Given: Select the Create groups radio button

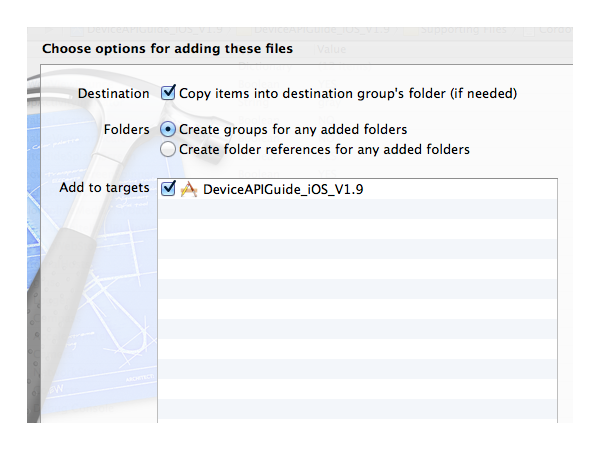Looking at the screenshot, I should pyautogui.click(x=168, y=130).
